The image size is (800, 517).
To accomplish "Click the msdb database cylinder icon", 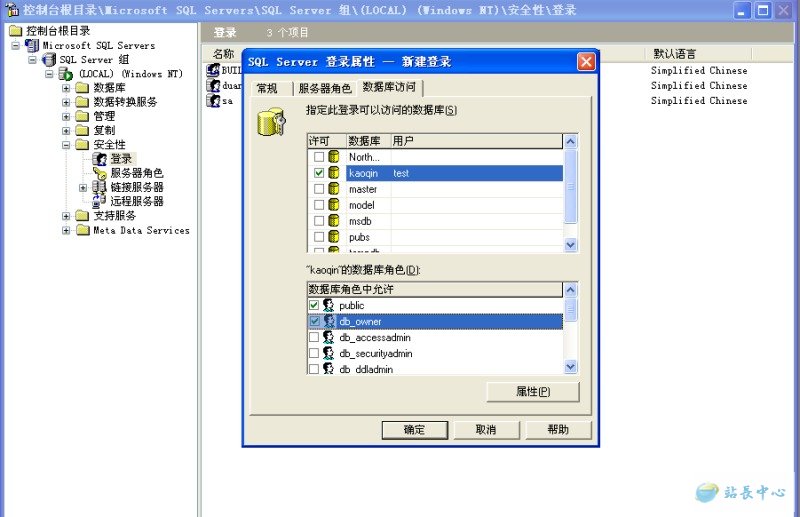I will point(334,221).
